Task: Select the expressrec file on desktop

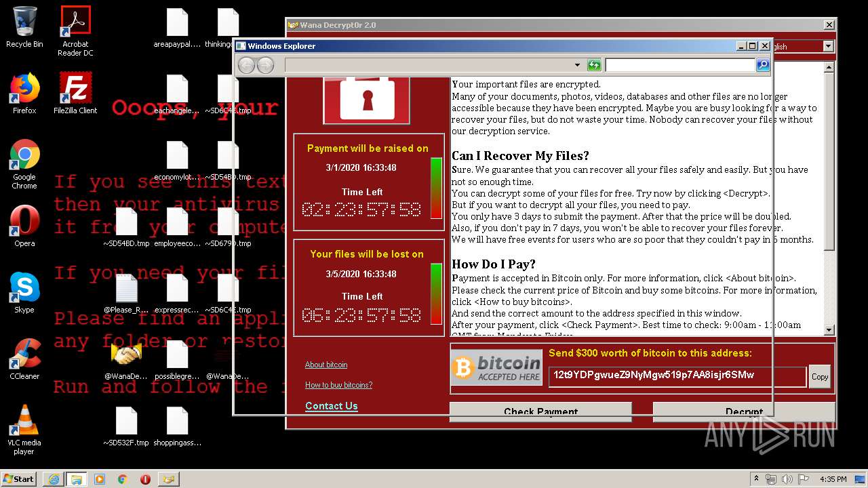Action: [177, 293]
